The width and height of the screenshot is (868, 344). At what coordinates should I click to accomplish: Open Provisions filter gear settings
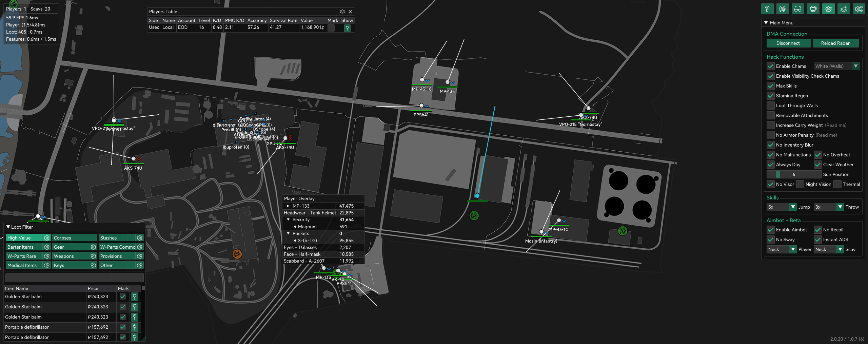click(x=140, y=256)
